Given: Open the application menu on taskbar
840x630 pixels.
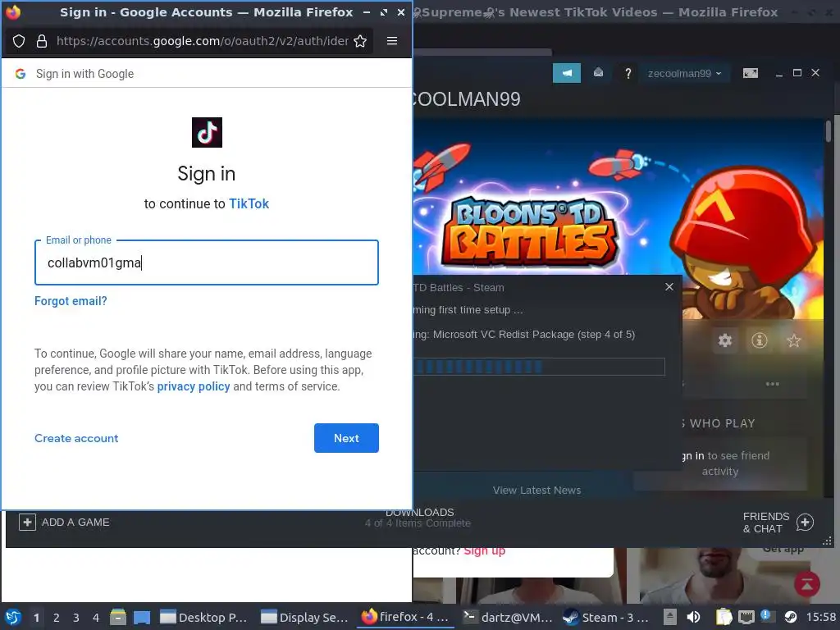Looking at the screenshot, I should tap(13, 617).
